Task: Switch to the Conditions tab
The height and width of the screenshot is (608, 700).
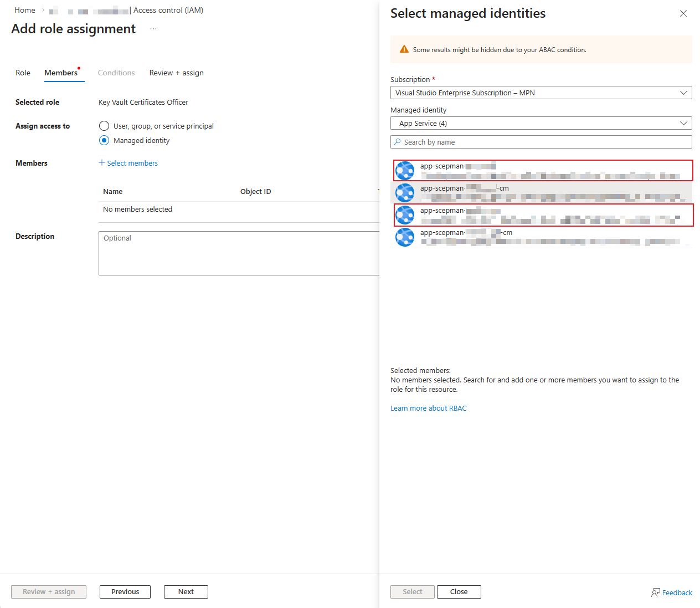Action: coord(116,73)
